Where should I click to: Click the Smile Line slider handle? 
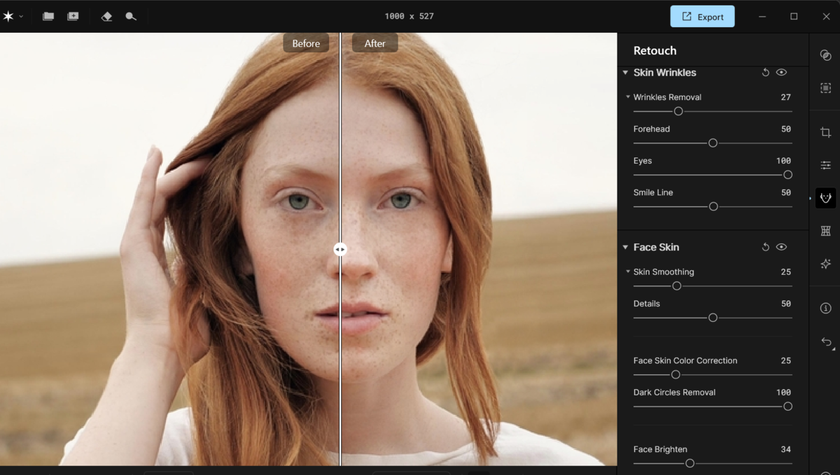click(713, 207)
